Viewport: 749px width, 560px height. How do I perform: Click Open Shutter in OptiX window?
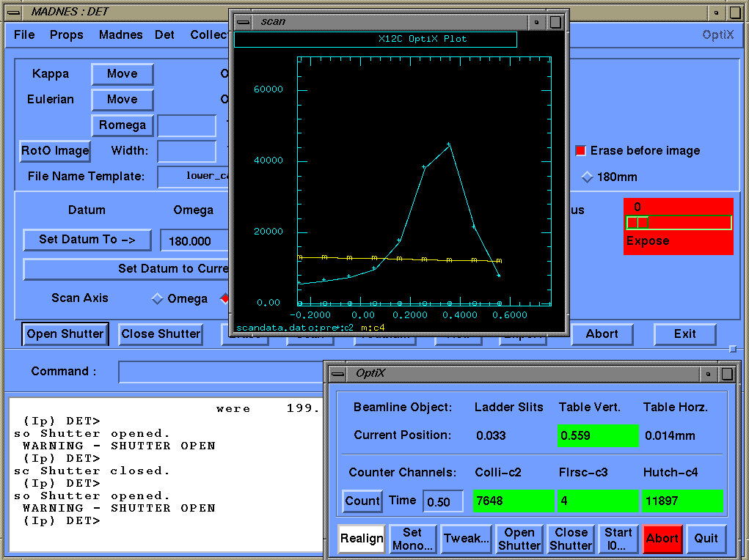point(519,539)
